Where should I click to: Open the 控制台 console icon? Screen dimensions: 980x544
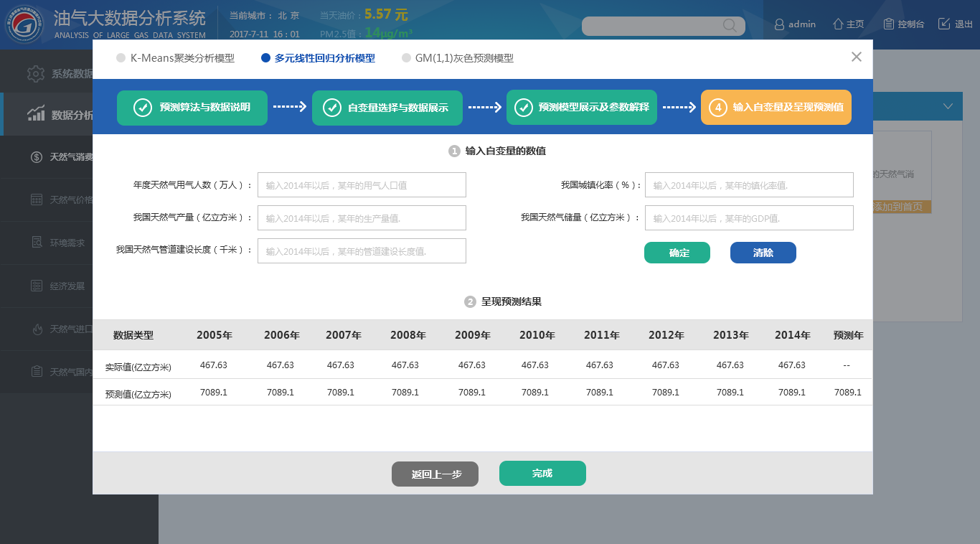(x=888, y=24)
